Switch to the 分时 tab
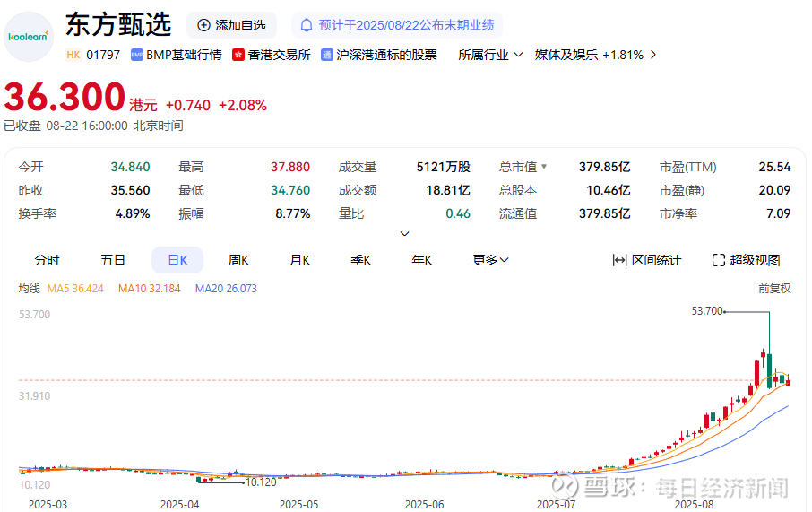The image size is (812, 512). pyautogui.click(x=48, y=260)
